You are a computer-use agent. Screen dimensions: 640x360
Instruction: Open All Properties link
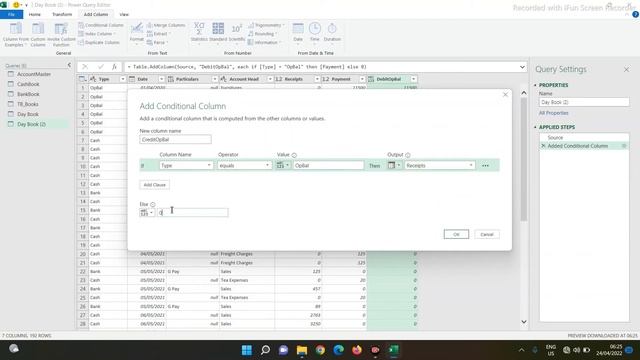click(x=553, y=113)
